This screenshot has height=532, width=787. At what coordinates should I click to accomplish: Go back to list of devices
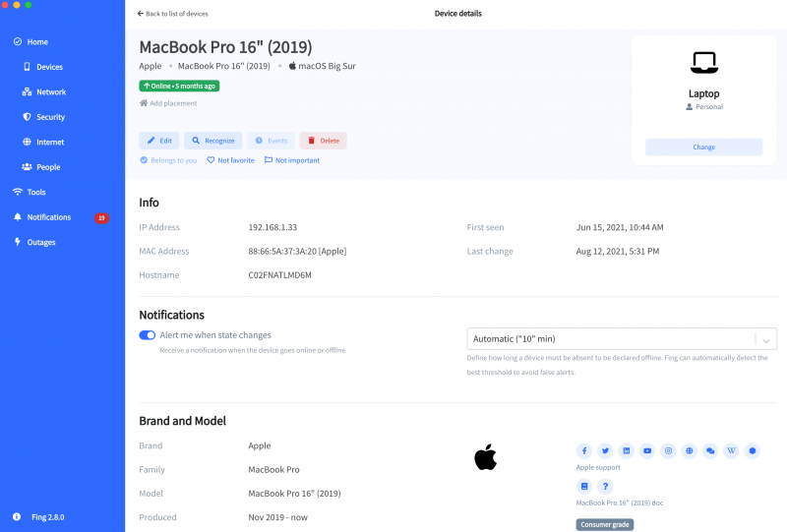tap(173, 14)
